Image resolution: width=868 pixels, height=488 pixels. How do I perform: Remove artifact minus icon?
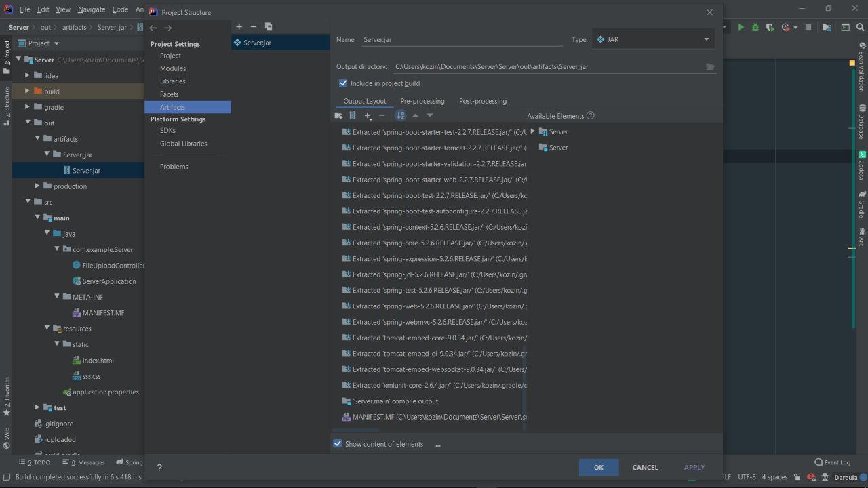254,26
